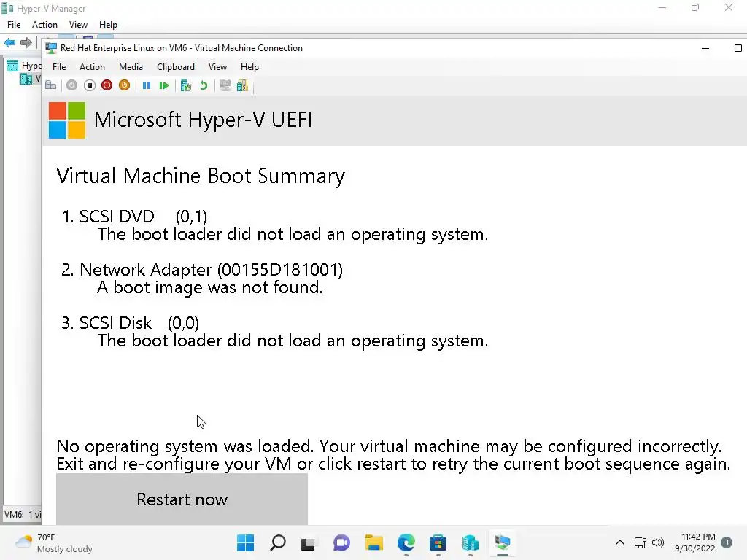Open the notification count badge
747x560 pixels.
[727, 542]
